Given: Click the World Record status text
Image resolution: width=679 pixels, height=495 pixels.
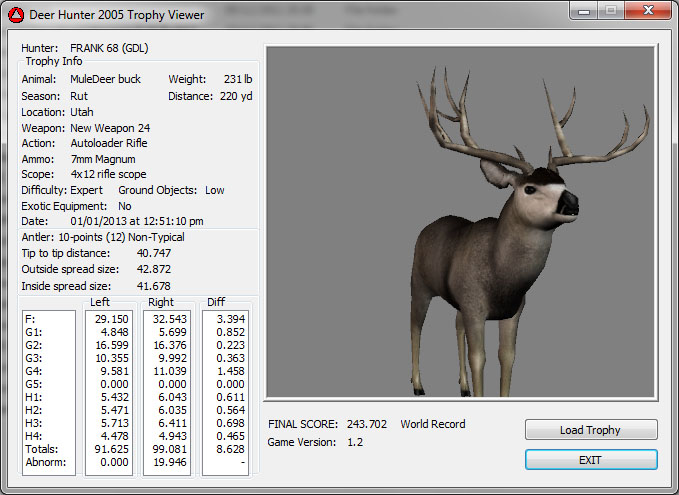Looking at the screenshot, I should tap(432, 424).
